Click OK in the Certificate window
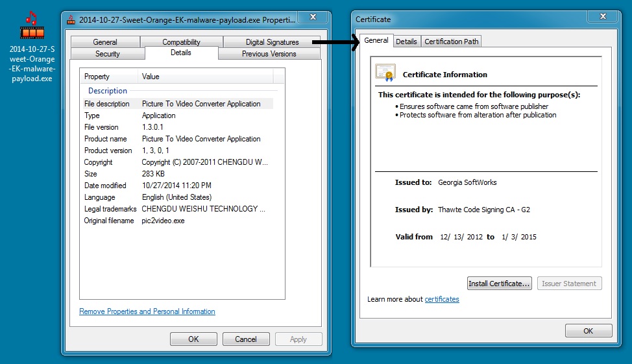The image size is (632, 364). [589, 330]
